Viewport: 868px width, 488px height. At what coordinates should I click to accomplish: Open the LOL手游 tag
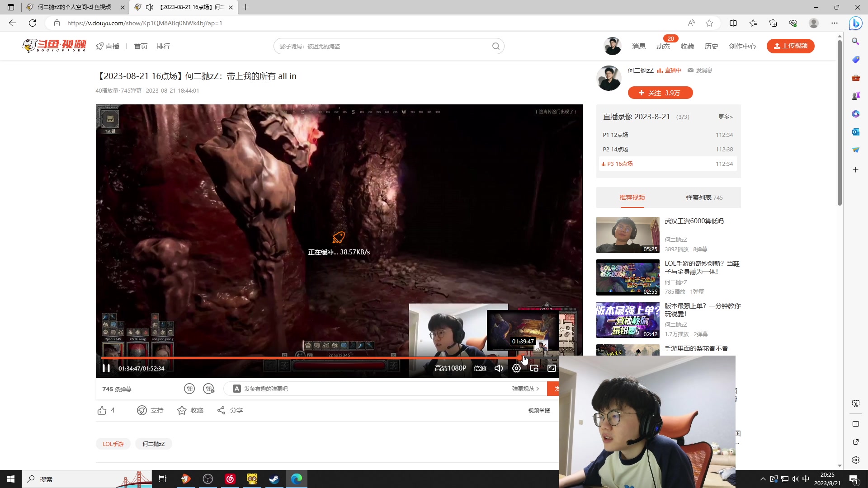pos(113,444)
